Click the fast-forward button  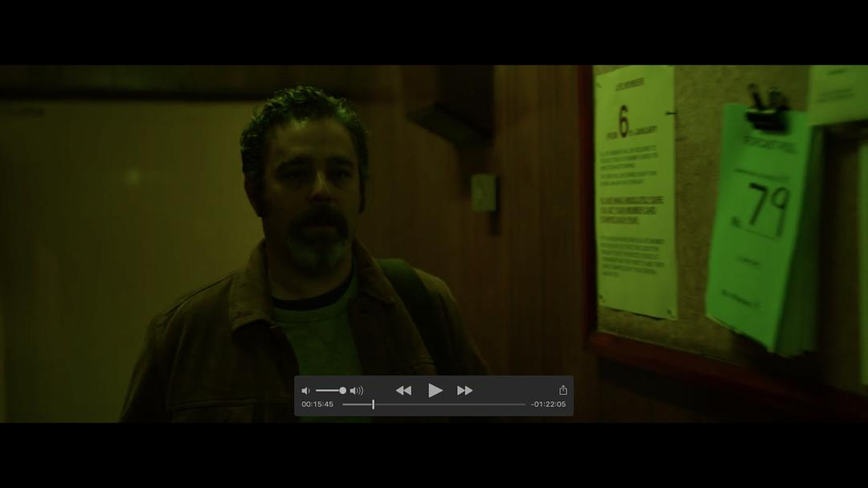(x=465, y=391)
